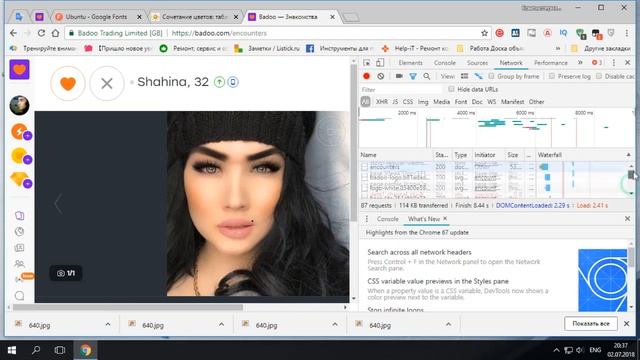
Task: Switch to the Ubuntu - Google Fonts tab
Action: point(98,17)
